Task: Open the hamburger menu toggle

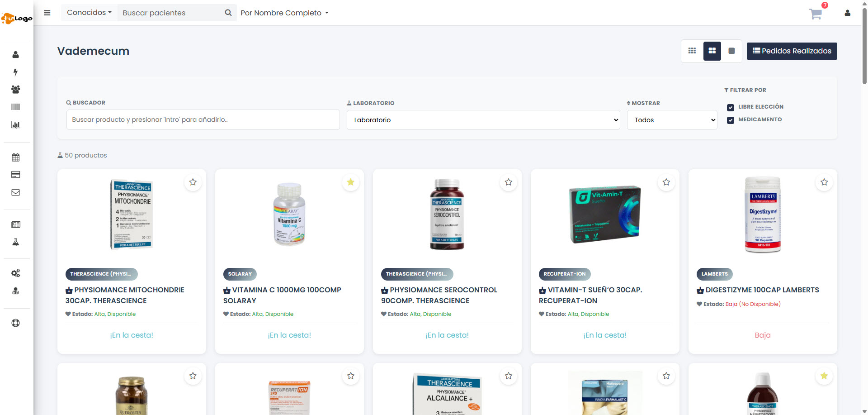Action: [47, 13]
